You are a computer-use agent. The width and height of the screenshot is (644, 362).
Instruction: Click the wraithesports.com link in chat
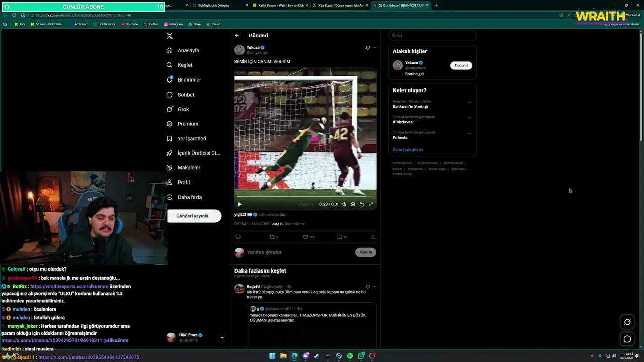(x=69, y=287)
